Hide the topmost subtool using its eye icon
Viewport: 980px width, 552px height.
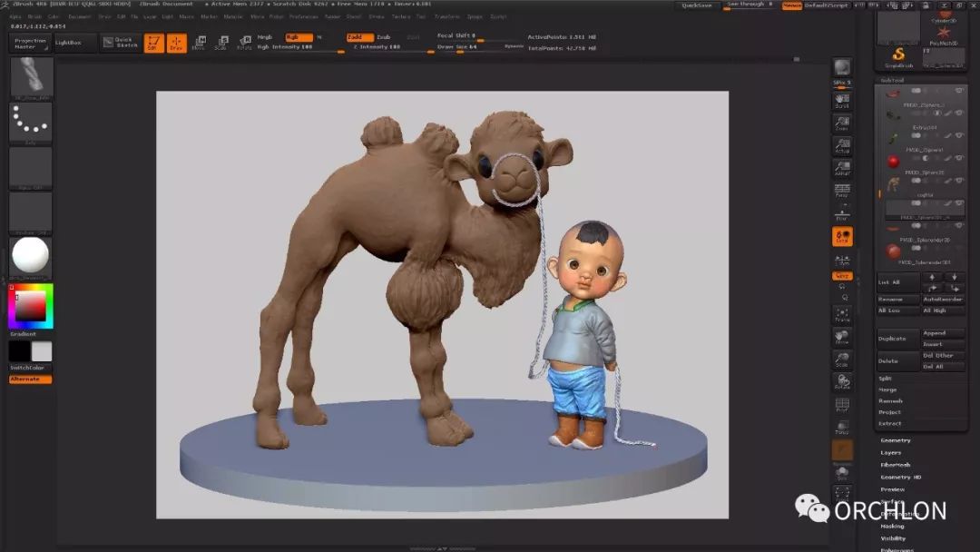pyautogui.click(x=959, y=91)
